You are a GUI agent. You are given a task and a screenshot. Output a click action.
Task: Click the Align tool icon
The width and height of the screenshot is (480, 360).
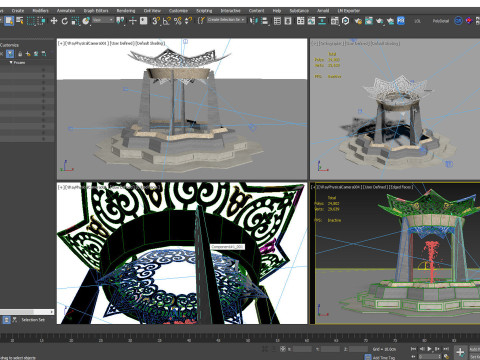tap(265, 21)
